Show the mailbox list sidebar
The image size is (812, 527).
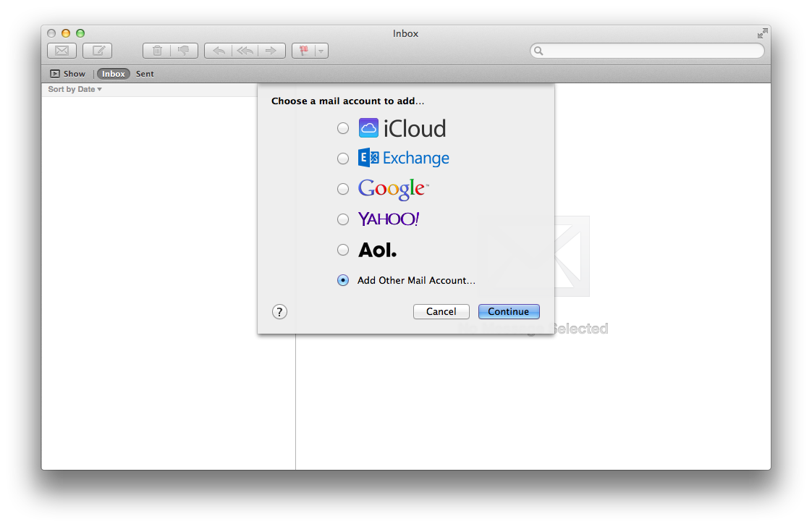point(67,74)
